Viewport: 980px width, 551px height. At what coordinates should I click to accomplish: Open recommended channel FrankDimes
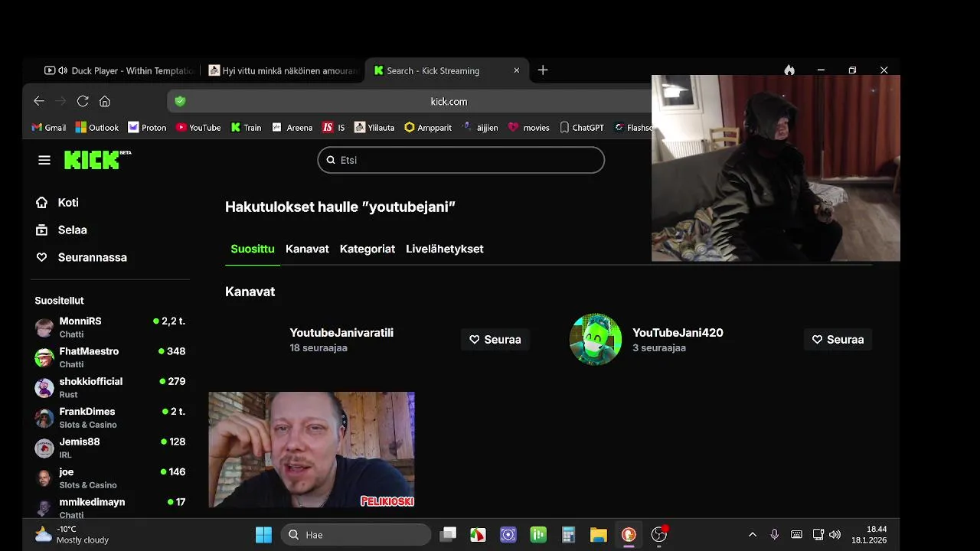tap(110, 418)
